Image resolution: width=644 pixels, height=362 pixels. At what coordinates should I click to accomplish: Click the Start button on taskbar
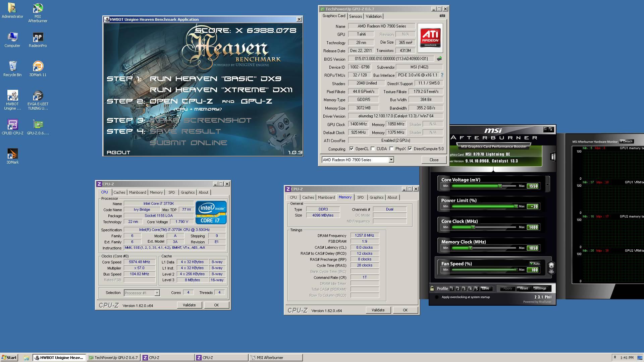click(x=9, y=358)
